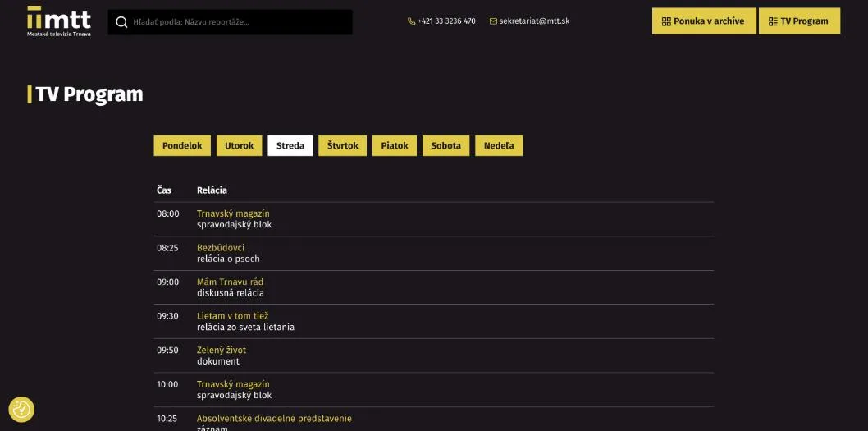The image size is (868, 431).
Task: Open Mám Trnavu rád programme link
Action: coord(231,282)
